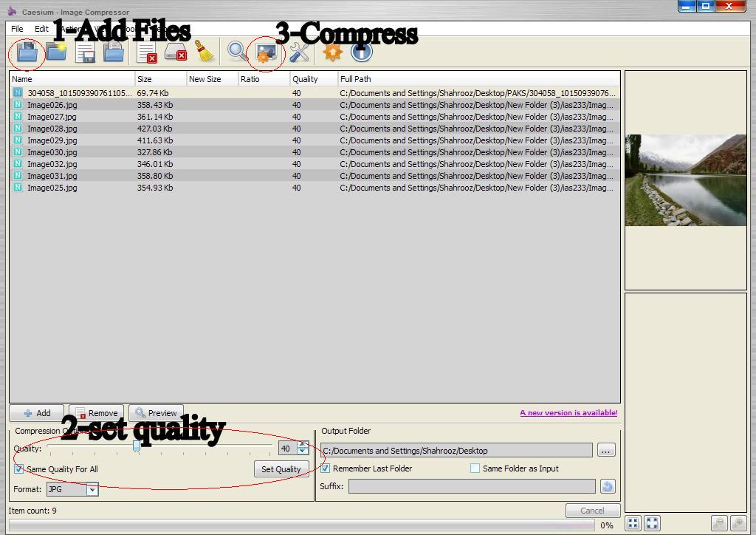
Task: Click the original-size icon below preview
Action: tap(653, 523)
